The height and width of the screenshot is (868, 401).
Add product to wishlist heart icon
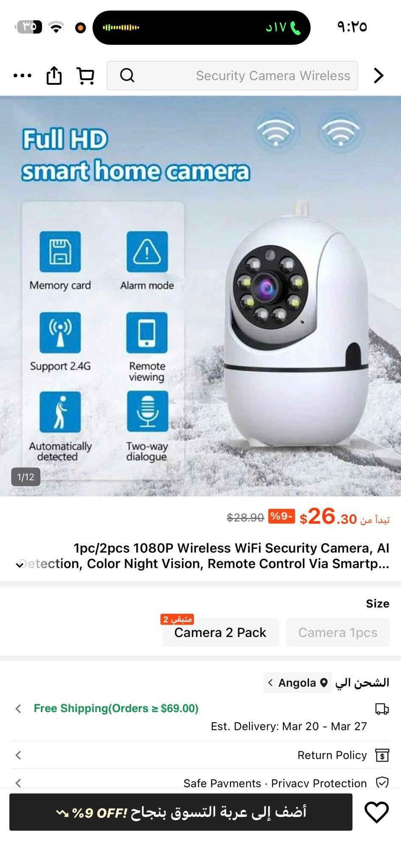click(376, 812)
